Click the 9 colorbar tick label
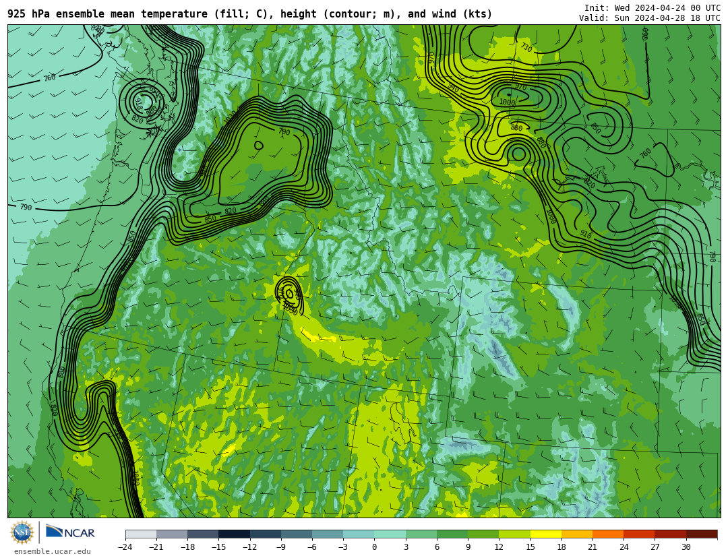This screenshot has height=560, width=728. tap(468, 547)
